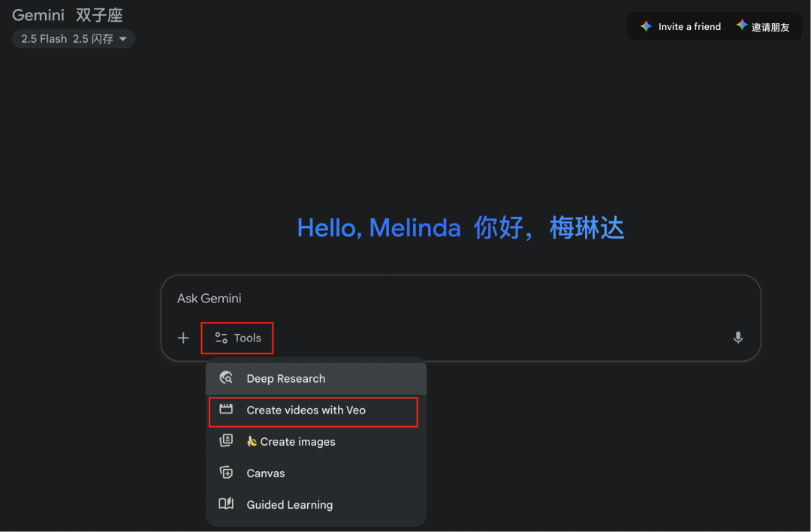Focus the Ask Gemini prompt field
Image resolution: width=811 pixels, height=532 pixels.
point(451,299)
